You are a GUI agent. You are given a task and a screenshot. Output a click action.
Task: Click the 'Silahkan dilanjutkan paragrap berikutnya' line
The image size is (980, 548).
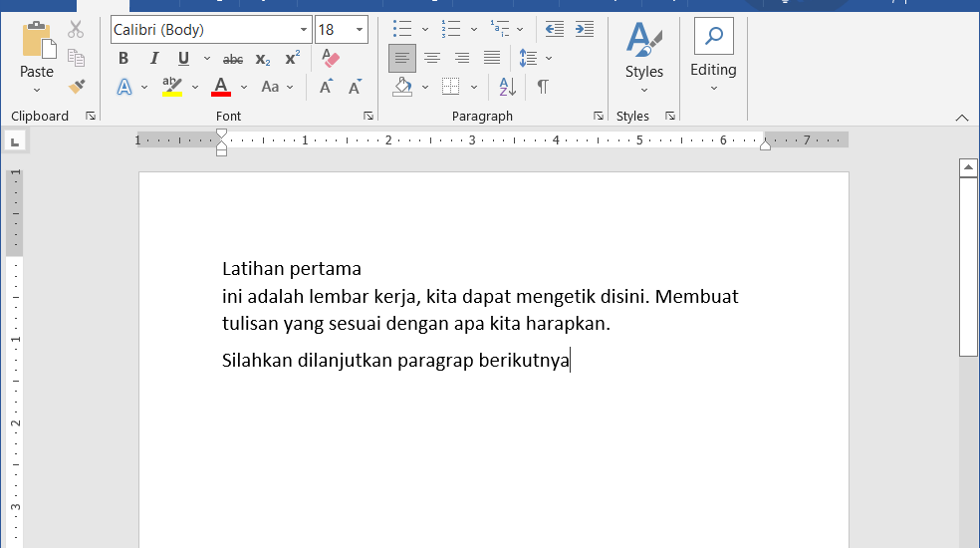point(395,361)
